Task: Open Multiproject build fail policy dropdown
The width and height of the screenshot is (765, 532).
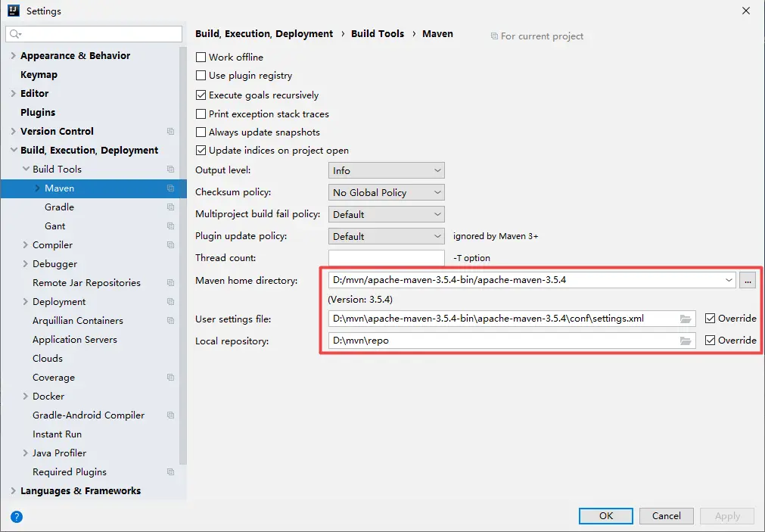Action: tap(387, 214)
